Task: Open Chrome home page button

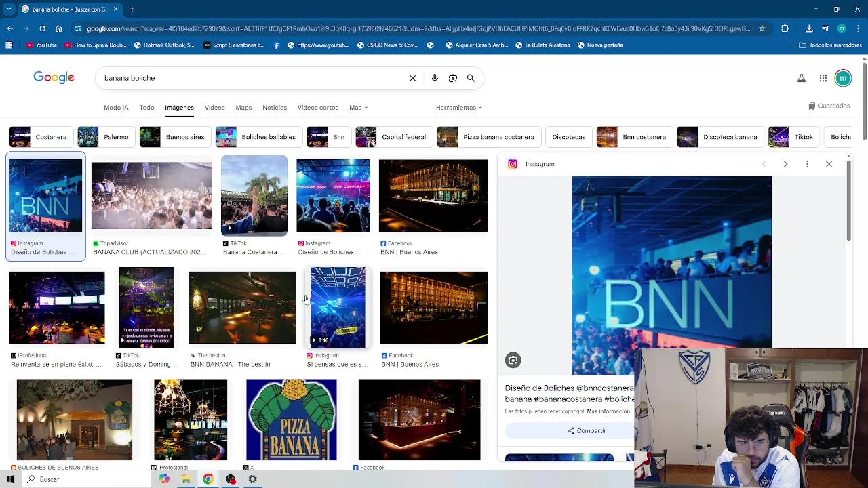Action: pos(58,28)
